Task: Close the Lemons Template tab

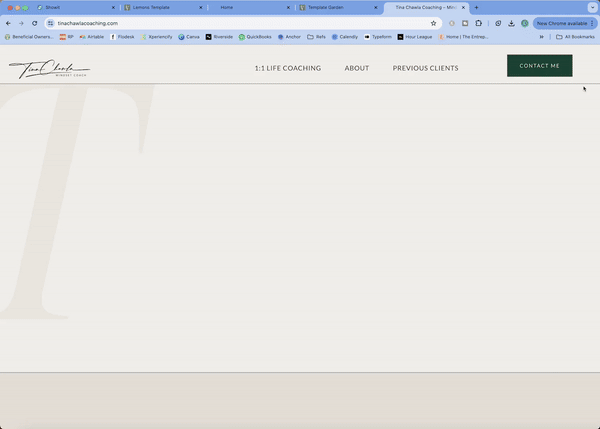Action: pos(201,7)
